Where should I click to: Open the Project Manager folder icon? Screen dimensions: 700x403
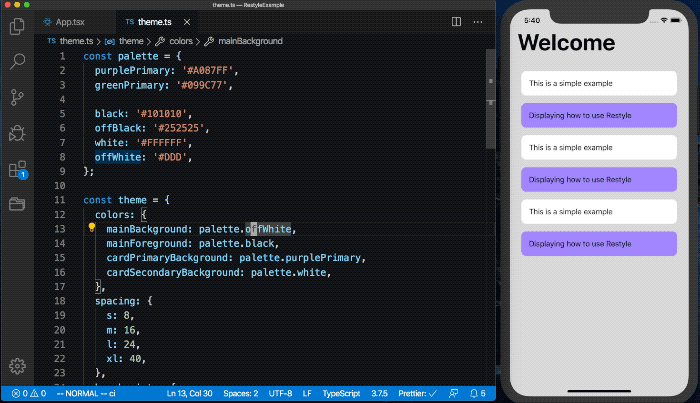tap(17, 204)
